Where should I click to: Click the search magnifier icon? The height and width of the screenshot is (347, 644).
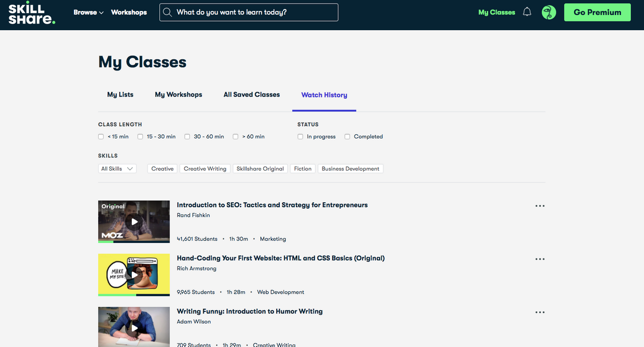[x=168, y=12]
